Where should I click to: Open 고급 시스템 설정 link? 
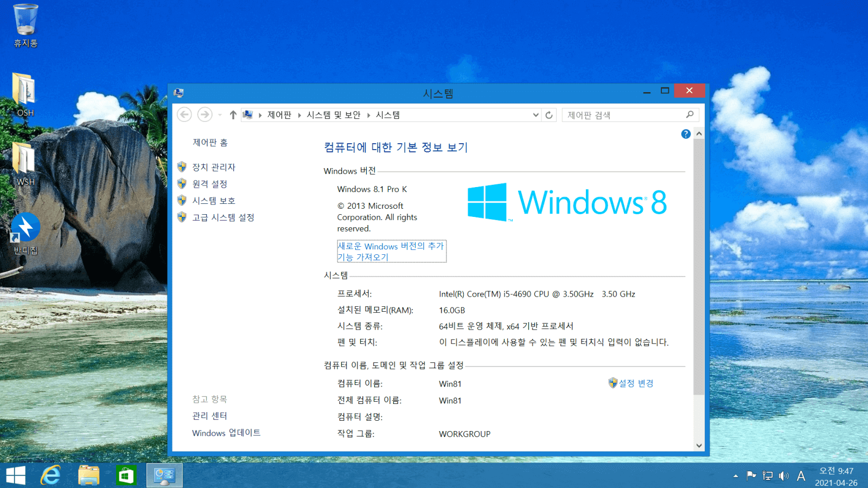tap(223, 217)
